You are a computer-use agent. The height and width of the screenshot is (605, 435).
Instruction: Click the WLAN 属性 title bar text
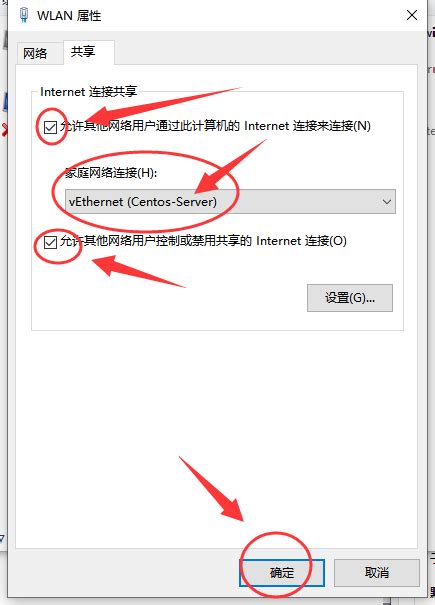coord(69,16)
